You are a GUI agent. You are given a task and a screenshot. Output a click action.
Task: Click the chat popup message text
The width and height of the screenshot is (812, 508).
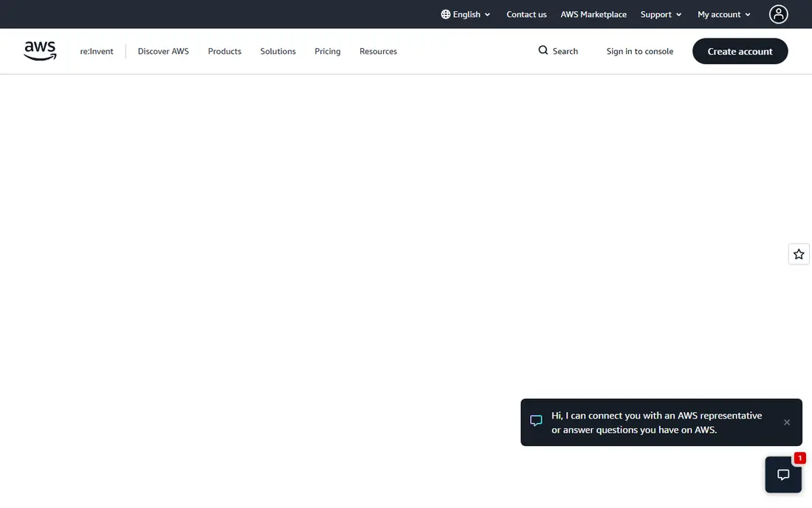tap(656, 422)
